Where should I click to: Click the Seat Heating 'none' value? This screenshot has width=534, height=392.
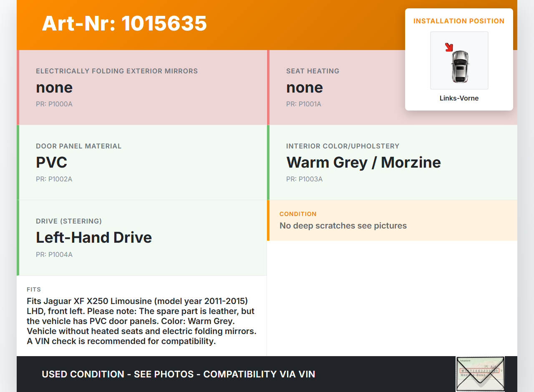point(305,88)
